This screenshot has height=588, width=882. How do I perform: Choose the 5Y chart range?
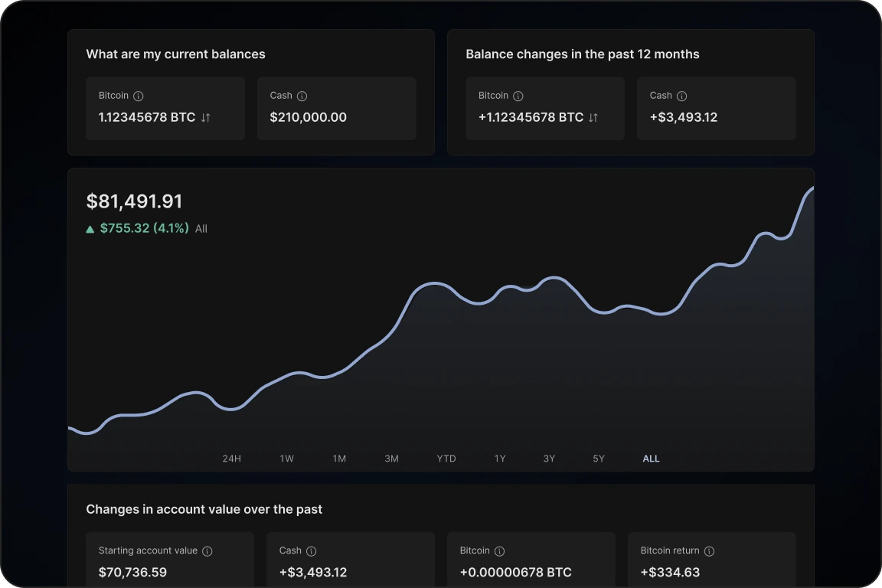(599, 459)
